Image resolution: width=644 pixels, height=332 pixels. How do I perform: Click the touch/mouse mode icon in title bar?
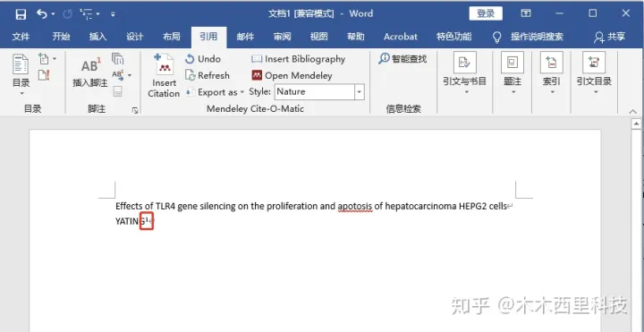[x=87, y=14]
